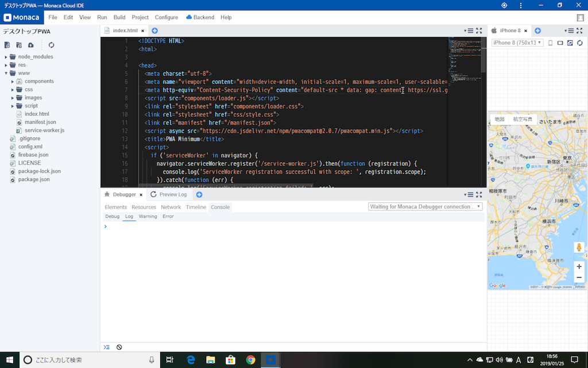Screen dimensions: 588x368
Task: Click the new file icon in project panel
Action: (x=7, y=45)
